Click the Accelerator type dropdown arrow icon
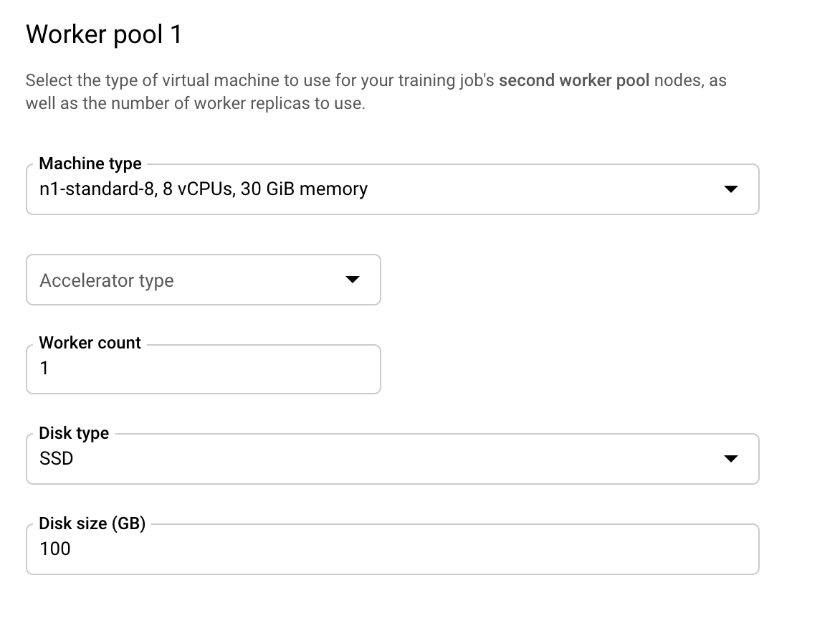This screenshot has width=840, height=631. click(x=352, y=280)
